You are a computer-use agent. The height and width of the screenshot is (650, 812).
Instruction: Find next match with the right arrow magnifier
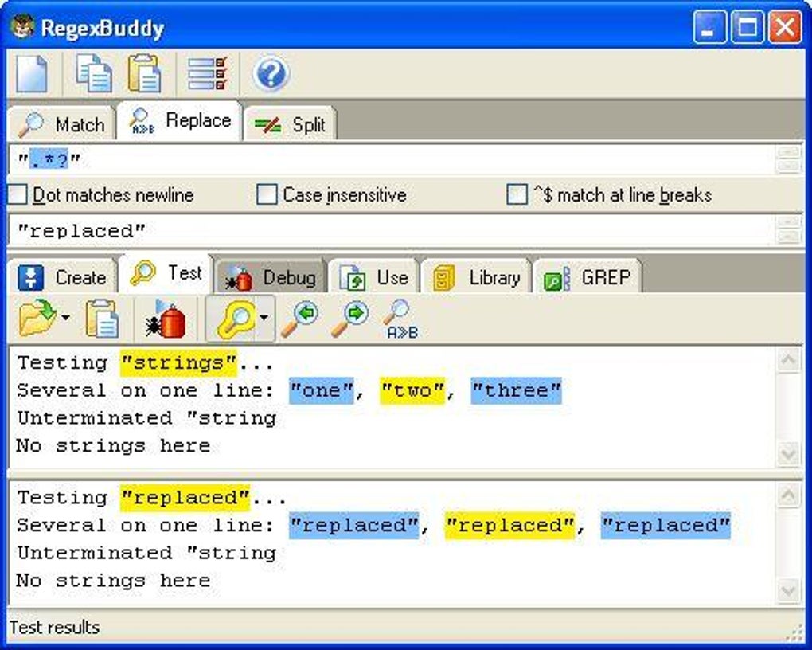click(x=349, y=319)
